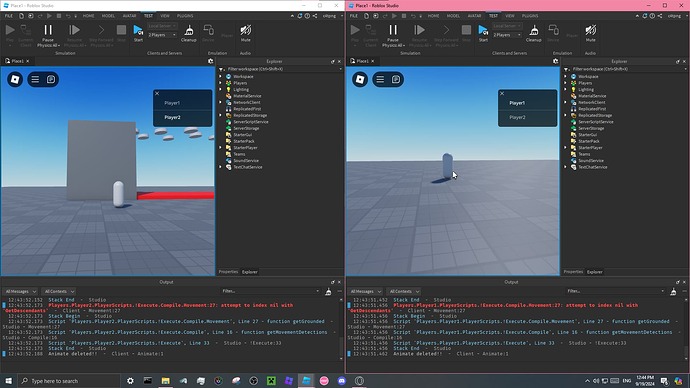
Task: Select Player2 in right viewport player list
Action: click(528, 117)
